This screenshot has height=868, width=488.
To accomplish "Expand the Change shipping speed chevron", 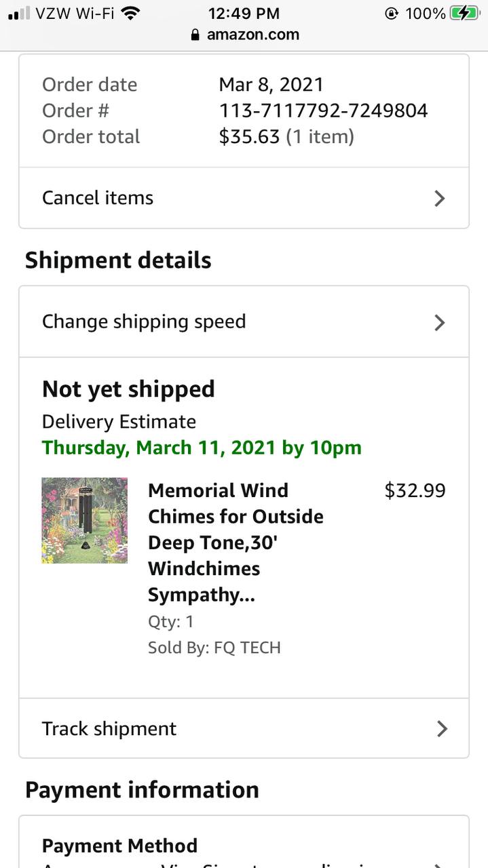I will coord(440,322).
